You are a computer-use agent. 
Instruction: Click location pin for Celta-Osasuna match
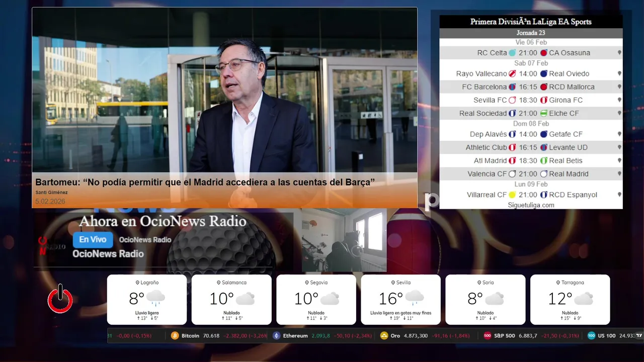619,53
